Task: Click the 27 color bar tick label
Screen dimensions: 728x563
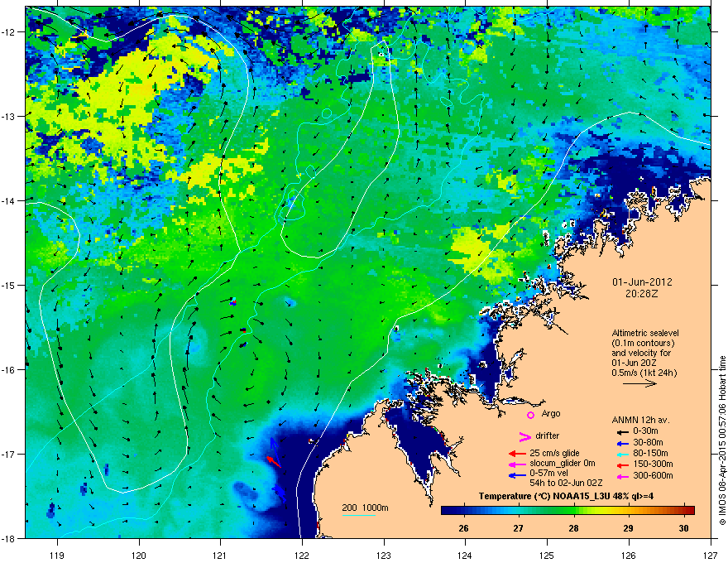Action: pos(519,528)
